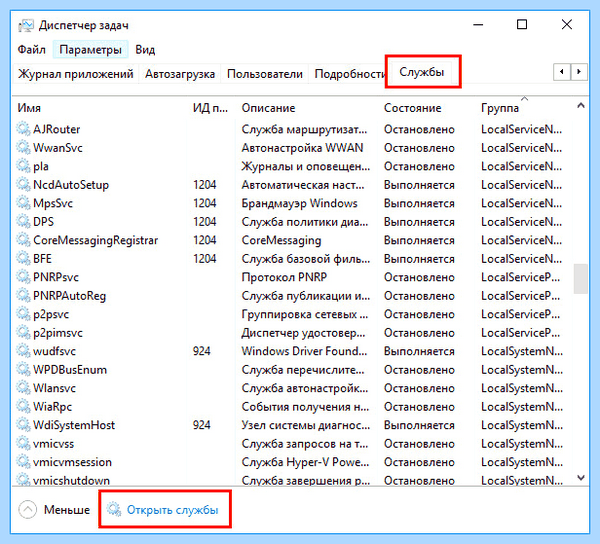Click the vertical scrollbar thumb
This screenshot has height=544, width=600.
tap(581, 279)
